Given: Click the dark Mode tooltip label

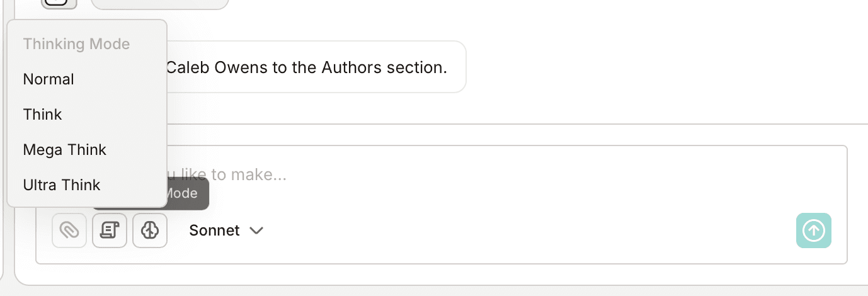Looking at the screenshot, I should pos(186,193).
